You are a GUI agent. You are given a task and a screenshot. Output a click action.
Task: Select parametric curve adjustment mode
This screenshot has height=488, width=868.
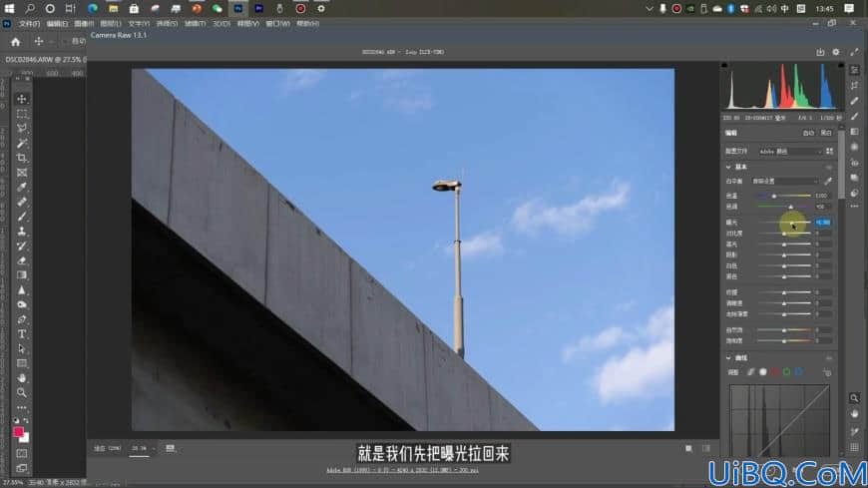point(750,372)
